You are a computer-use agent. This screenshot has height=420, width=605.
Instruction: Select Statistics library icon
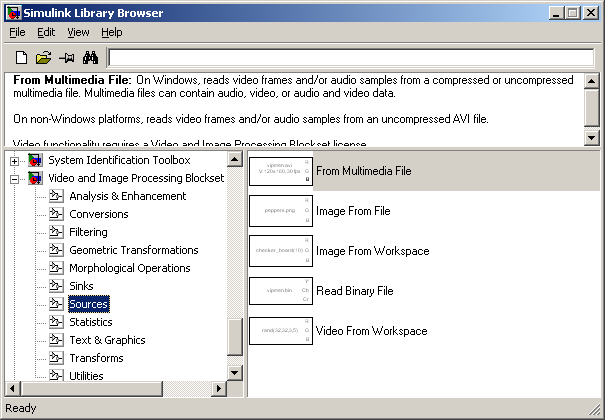click(56, 322)
